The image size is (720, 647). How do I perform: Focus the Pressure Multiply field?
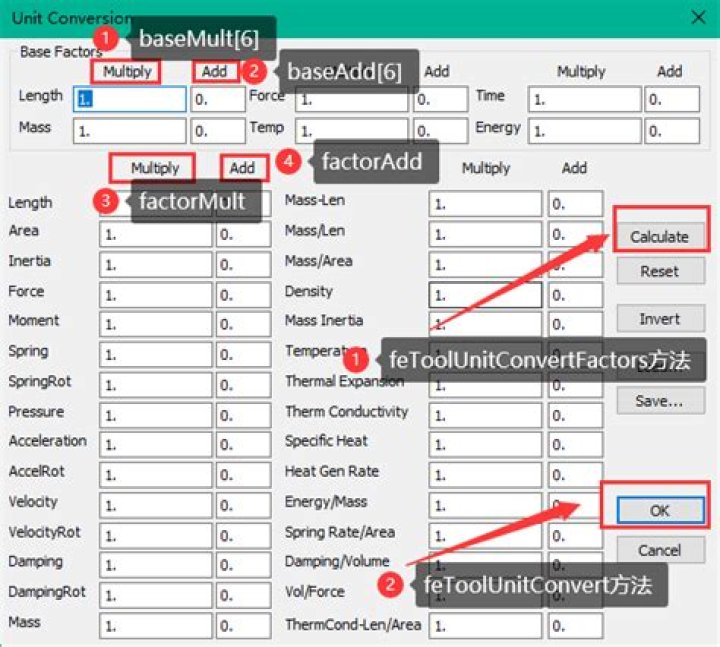tap(155, 415)
